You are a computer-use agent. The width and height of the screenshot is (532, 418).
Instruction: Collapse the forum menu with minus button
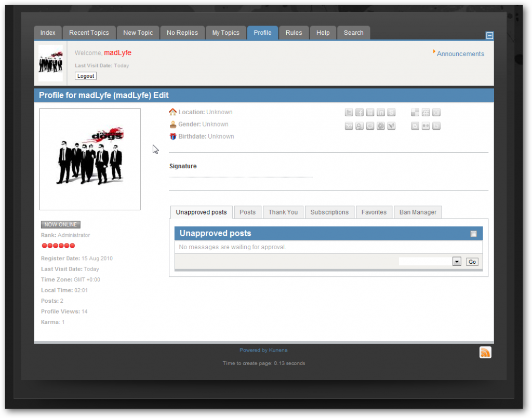click(x=489, y=36)
